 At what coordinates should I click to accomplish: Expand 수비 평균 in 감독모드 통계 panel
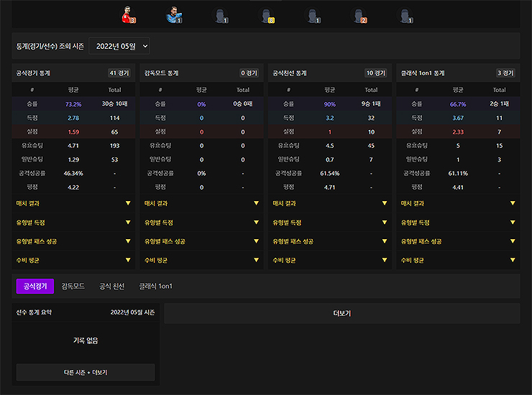(201, 260)
